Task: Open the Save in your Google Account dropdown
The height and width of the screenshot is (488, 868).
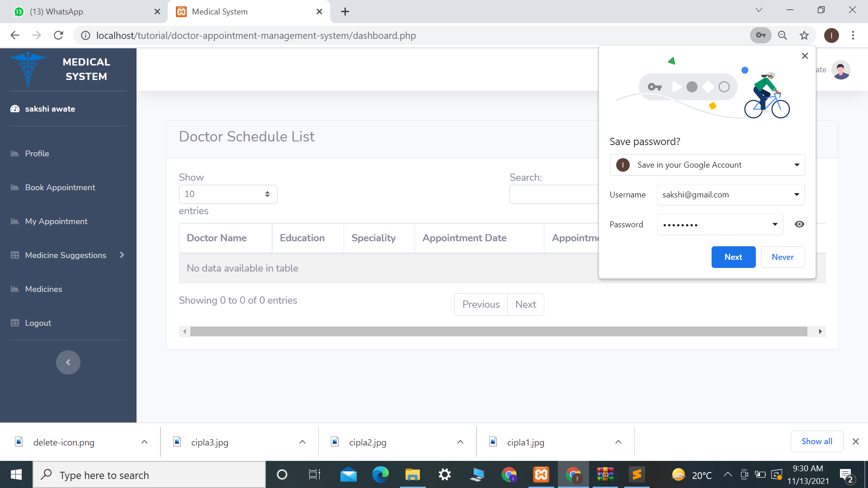Action: pos(707,165)
